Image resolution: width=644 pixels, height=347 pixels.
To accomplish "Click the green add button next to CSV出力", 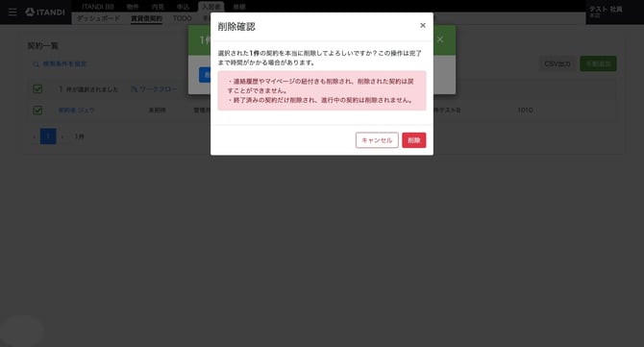I will [x=598, y=63].
